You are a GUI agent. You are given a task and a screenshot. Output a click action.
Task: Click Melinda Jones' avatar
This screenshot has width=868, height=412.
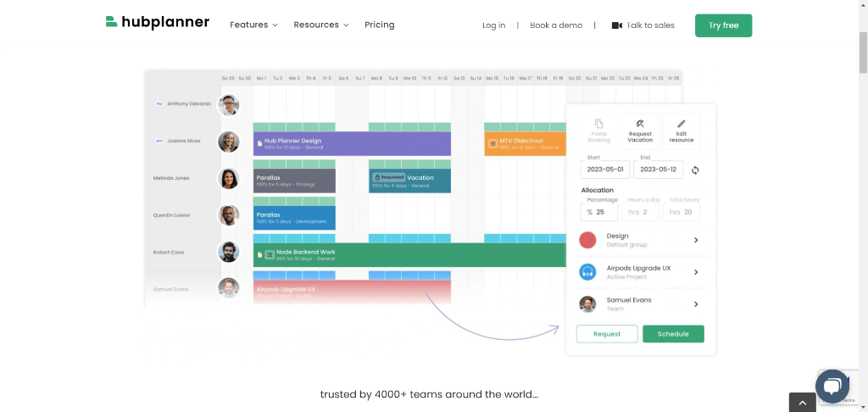coord(228,178)
